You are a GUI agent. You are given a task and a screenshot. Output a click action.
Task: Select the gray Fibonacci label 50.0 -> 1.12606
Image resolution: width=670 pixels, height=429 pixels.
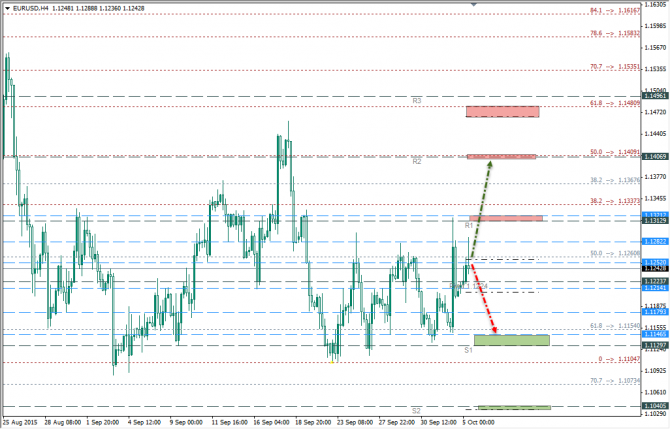coord(615,253)
